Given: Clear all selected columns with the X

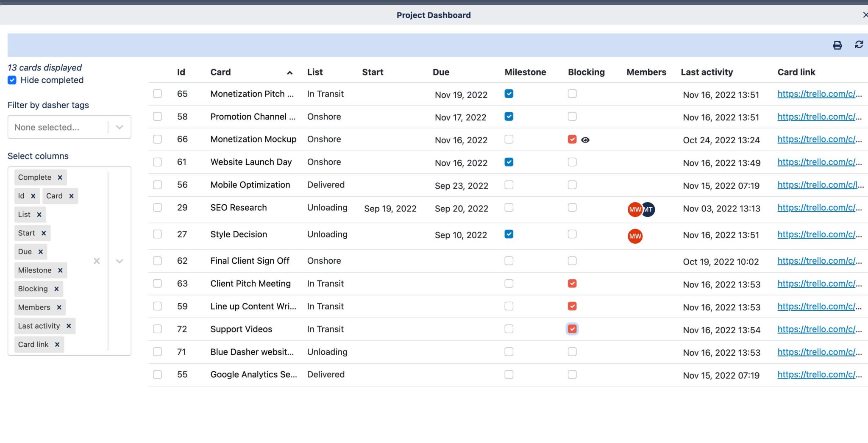Looking at the screenshot, I should (96, 261).
